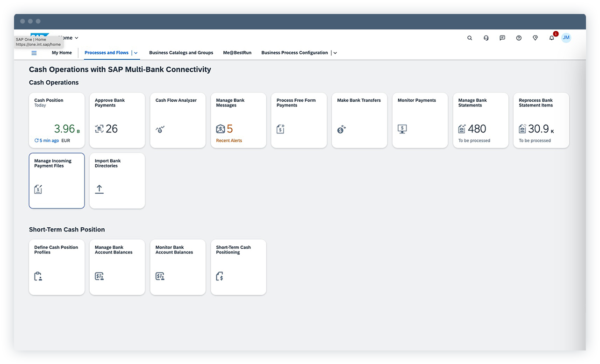Open the Short-Term Cash Positioning tile
This screenshot has width=600, height=364.
click(x=238, y=267)
